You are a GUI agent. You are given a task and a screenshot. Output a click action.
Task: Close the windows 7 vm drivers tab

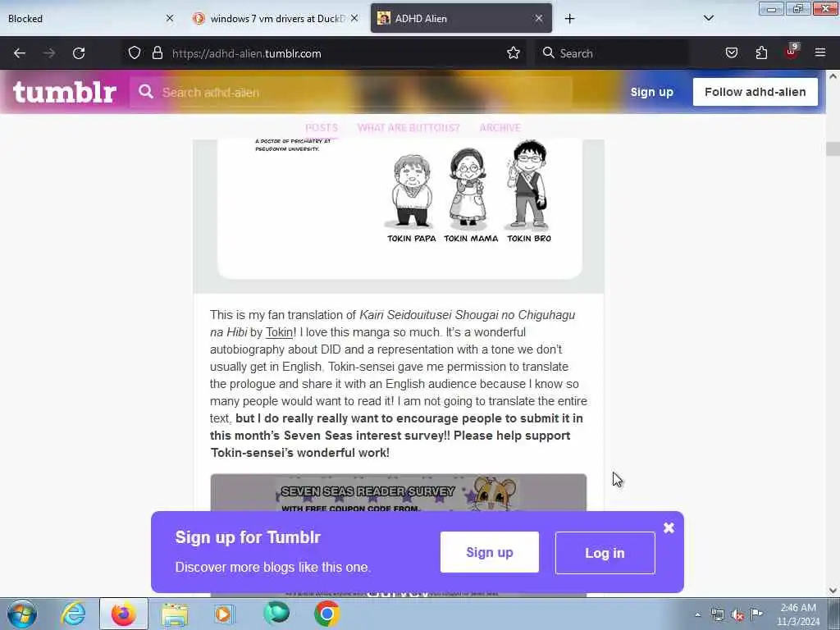(354, 18)
